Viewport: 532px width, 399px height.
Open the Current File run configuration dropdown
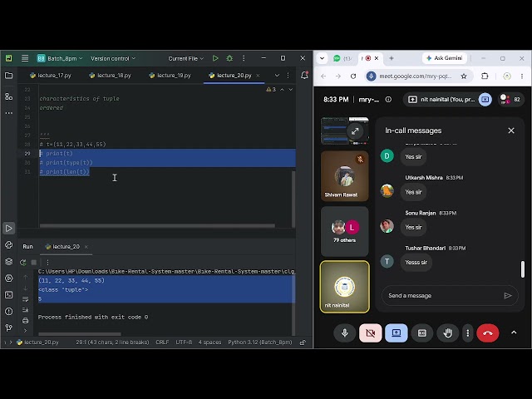(x=185, y=58)
